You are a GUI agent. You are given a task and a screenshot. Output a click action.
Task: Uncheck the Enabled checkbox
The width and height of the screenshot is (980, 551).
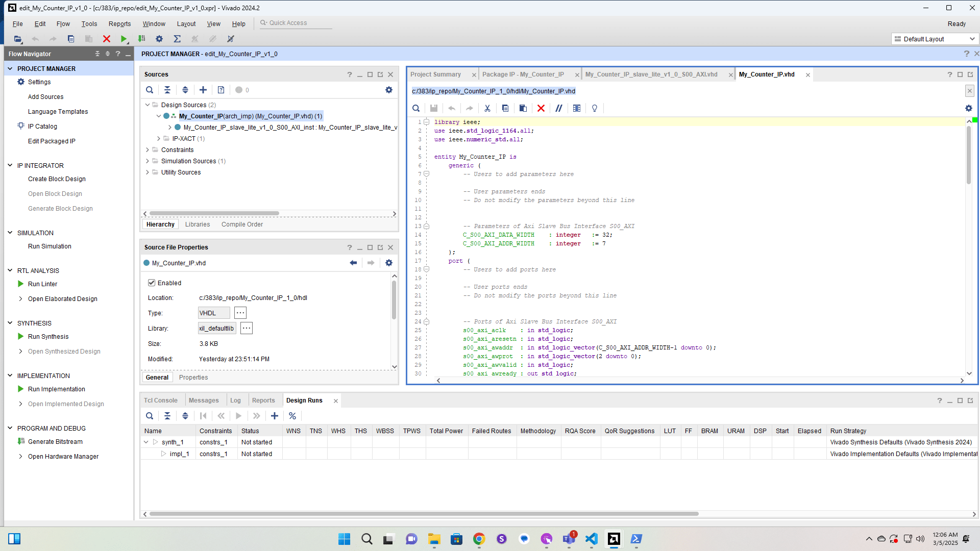[x=152, y=283]
